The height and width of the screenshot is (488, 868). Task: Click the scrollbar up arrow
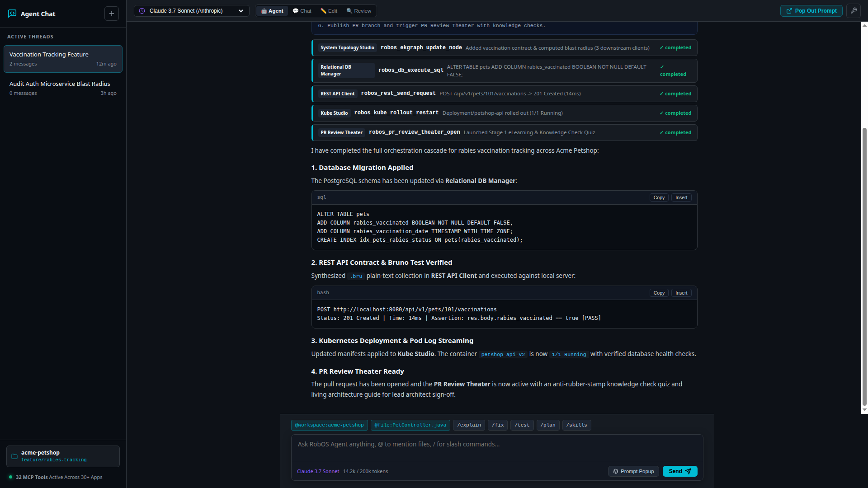point(864,26)
